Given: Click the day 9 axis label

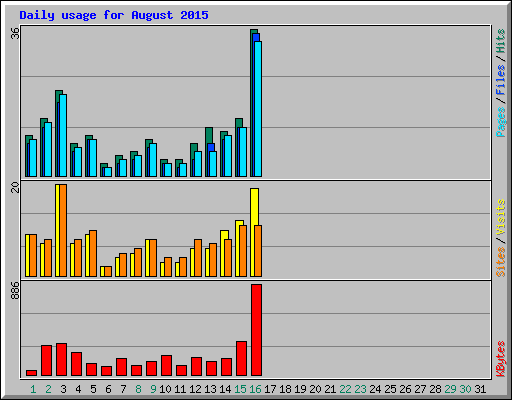Looking at the screenshot, I should coord(153,389).
